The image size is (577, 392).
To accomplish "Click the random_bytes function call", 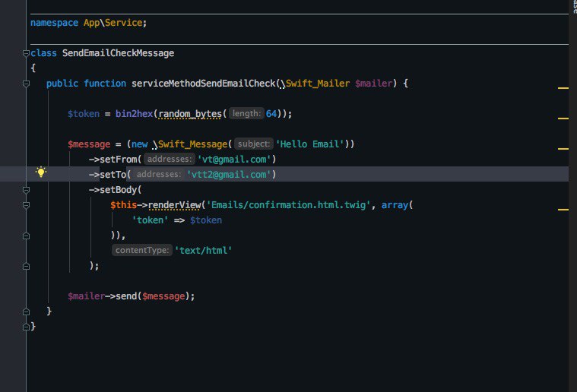I will 190,114.
